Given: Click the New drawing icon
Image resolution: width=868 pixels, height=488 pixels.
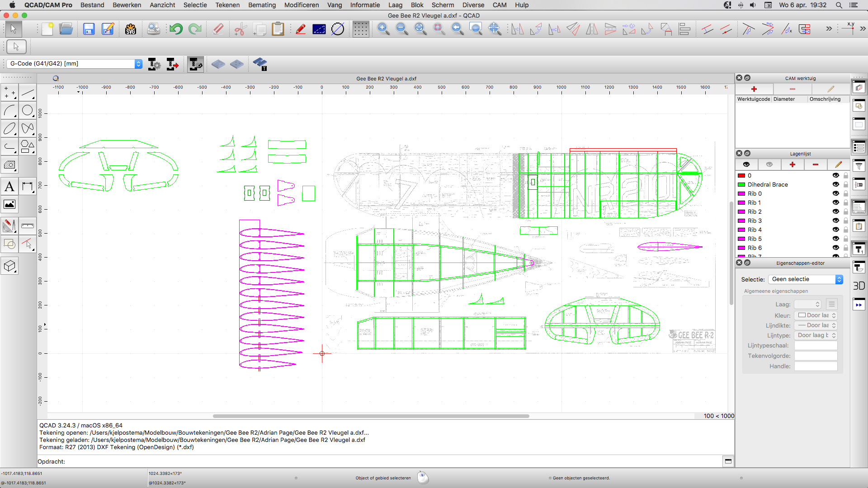Looking at the screenshot, I should click(x=47, y=29).
